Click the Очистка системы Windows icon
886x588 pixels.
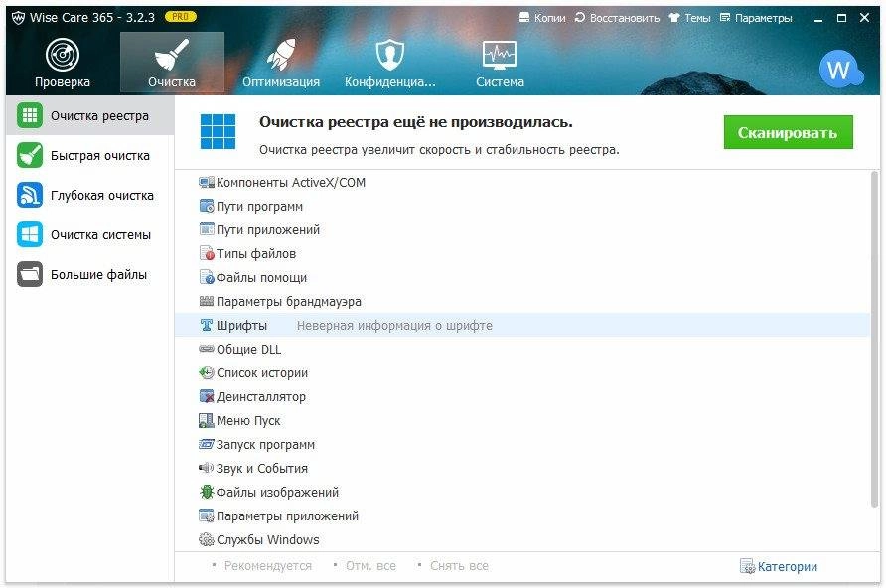coord(30,234)
